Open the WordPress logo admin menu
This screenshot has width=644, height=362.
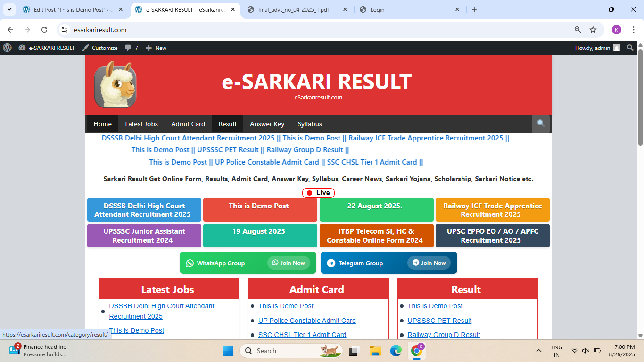(7, 48)
